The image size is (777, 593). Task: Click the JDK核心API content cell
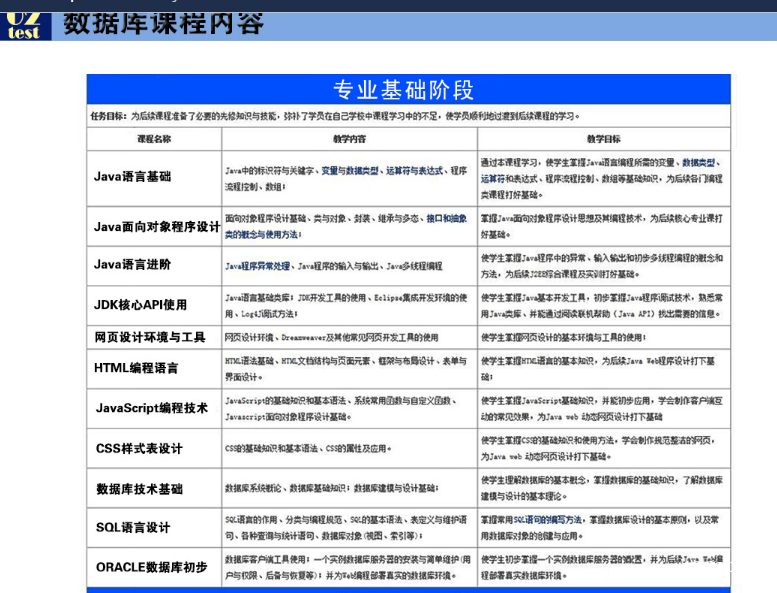349,305
